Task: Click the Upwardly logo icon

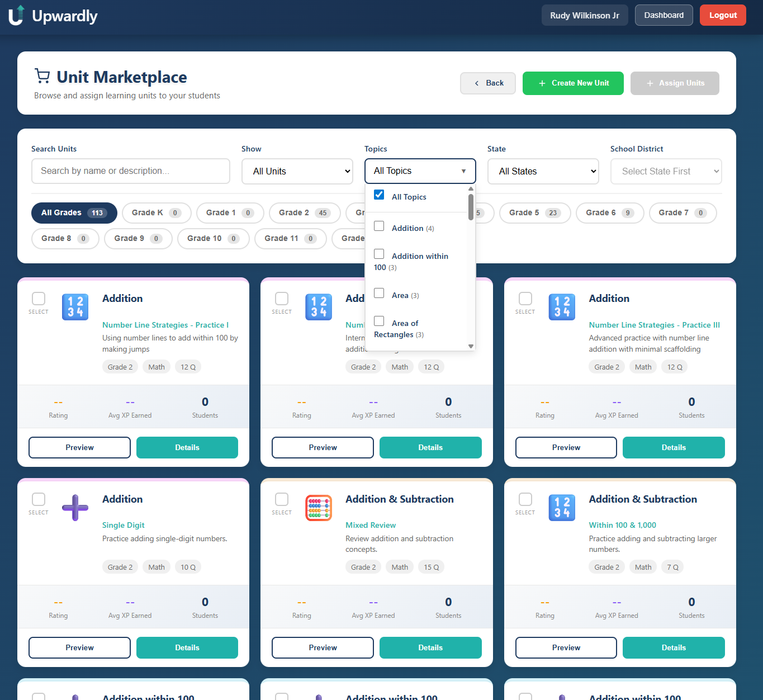Action: pos(16,16)
